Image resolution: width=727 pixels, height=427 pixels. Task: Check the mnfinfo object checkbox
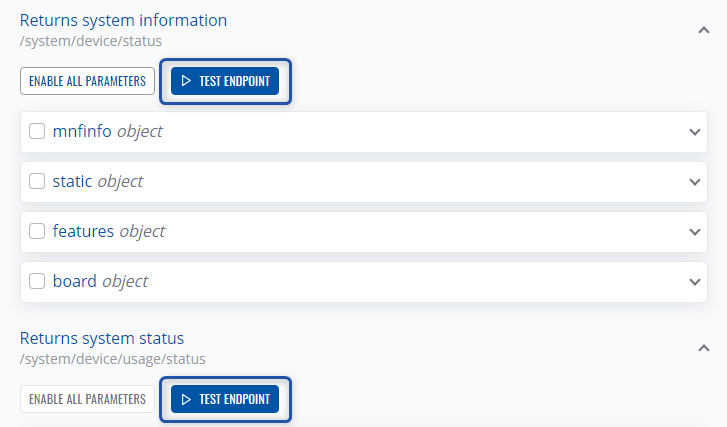(x=37, y=131)
